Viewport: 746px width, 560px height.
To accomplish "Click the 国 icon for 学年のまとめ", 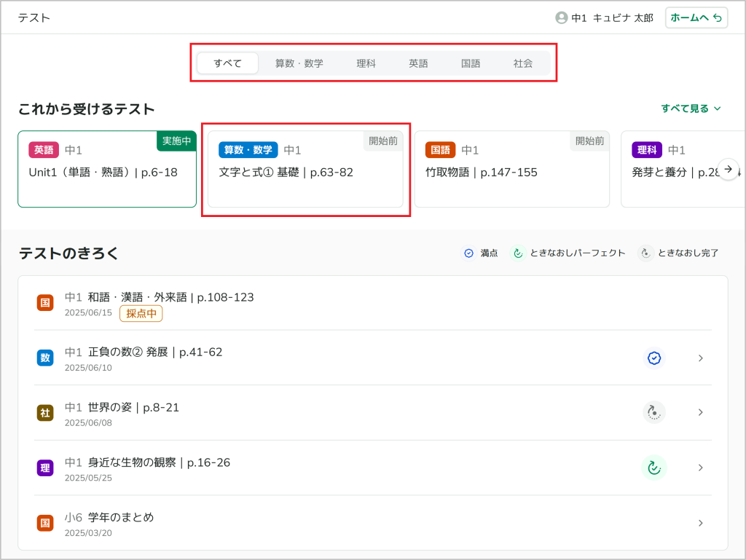I will point(45,523).
